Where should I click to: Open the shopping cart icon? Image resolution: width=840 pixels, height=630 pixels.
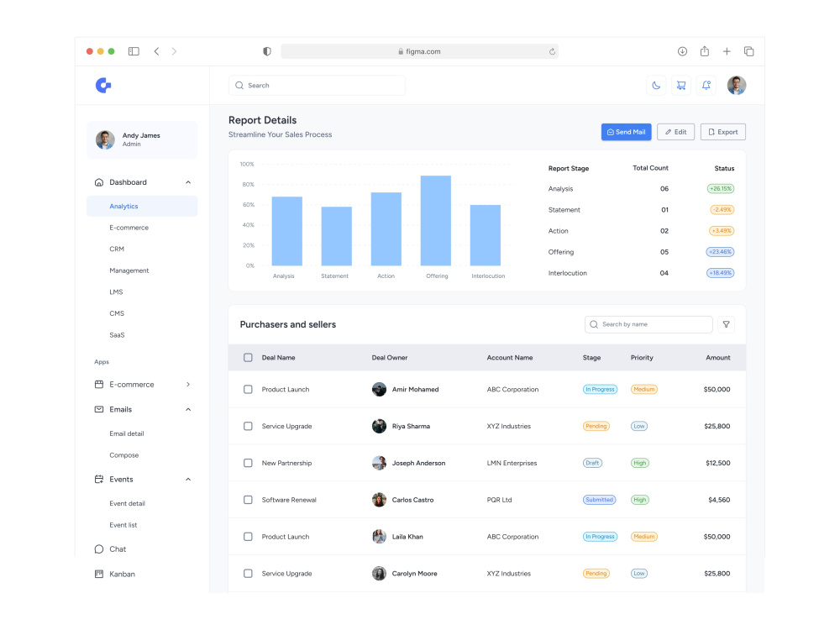click(681, 85)
